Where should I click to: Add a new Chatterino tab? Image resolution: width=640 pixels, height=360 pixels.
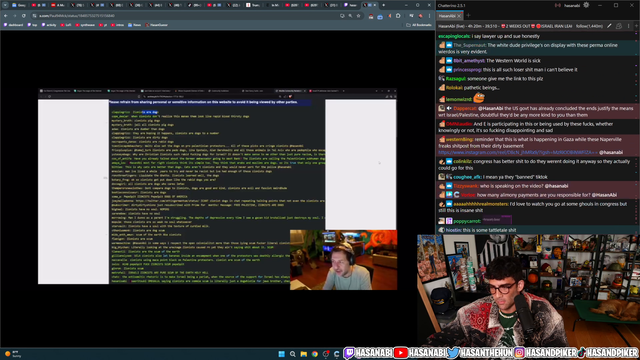pyautogui.click(x=468, y=16)
